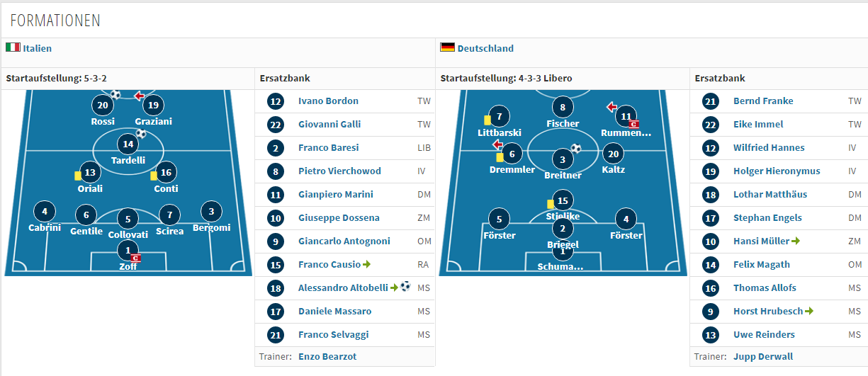
Task: Click Stielike's yellow card icon
Action: 551,204
